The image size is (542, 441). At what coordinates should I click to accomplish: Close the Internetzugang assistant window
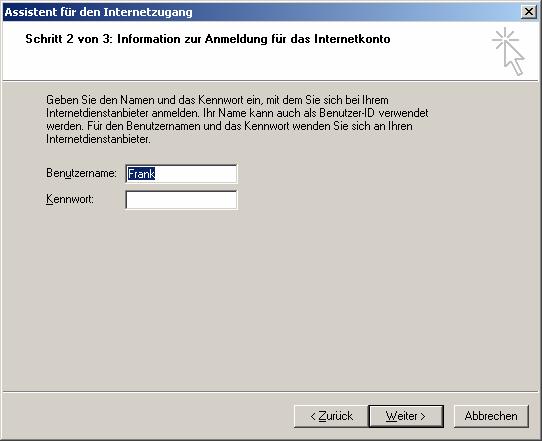[529, 12]
